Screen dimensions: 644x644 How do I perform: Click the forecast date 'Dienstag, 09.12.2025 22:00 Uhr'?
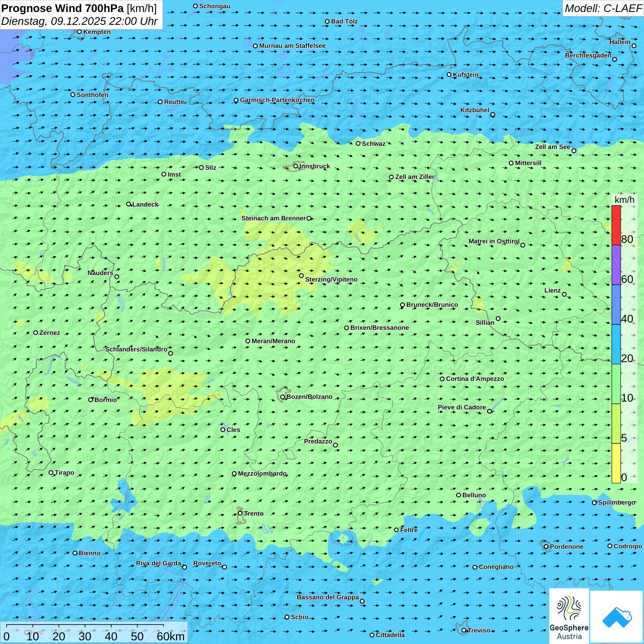79,21
